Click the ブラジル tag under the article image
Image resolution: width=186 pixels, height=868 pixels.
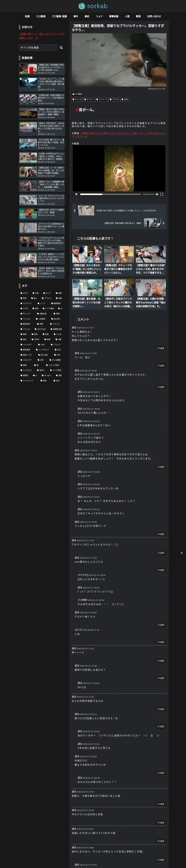click(114, 99)
